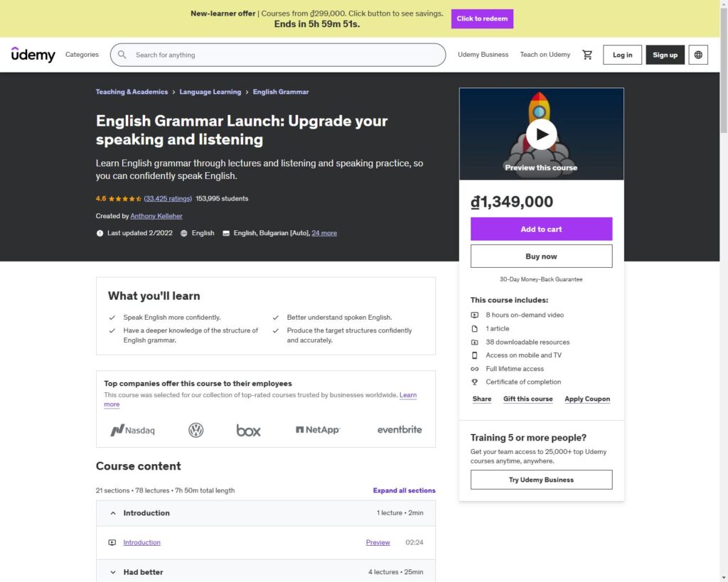Open the Categories menu
The image size is (728, 582).
point(82,55)
